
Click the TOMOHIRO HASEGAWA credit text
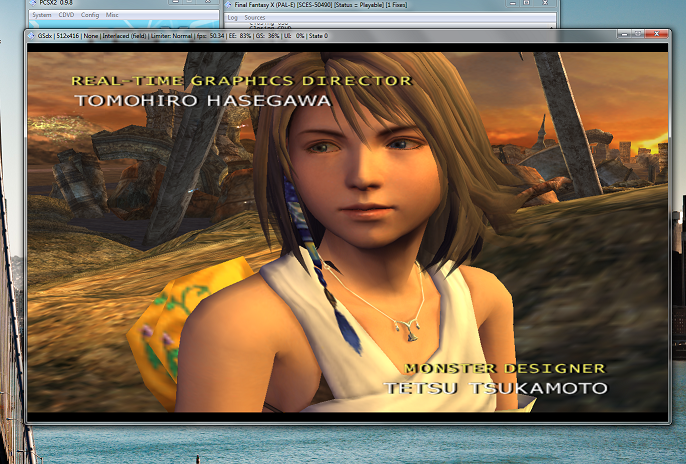(x=203, y=101)
